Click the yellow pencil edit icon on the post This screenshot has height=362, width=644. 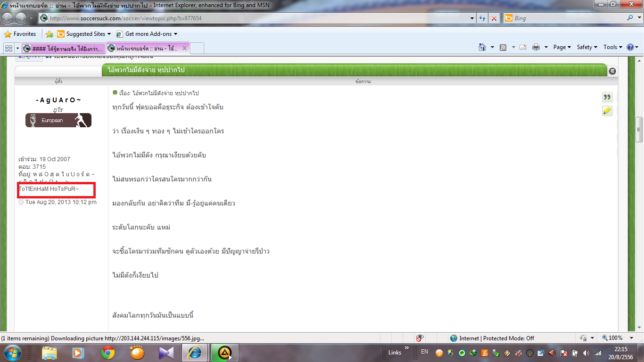[607, 111]
